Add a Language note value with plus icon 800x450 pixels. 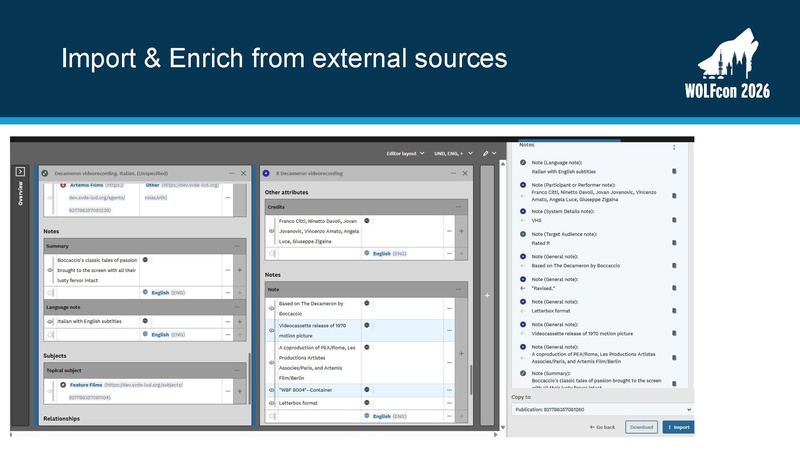pyautogui.click(x=240, y=321)
